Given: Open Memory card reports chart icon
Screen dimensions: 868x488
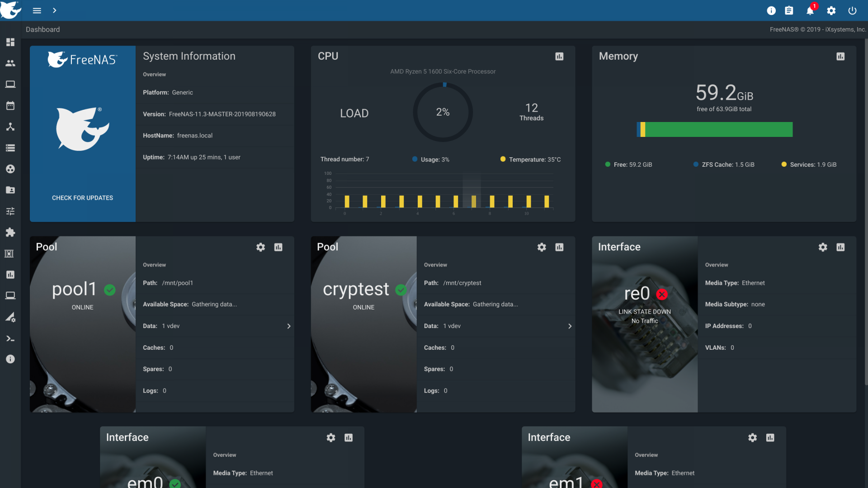Looking at the screenshot, I should point(840,56).
